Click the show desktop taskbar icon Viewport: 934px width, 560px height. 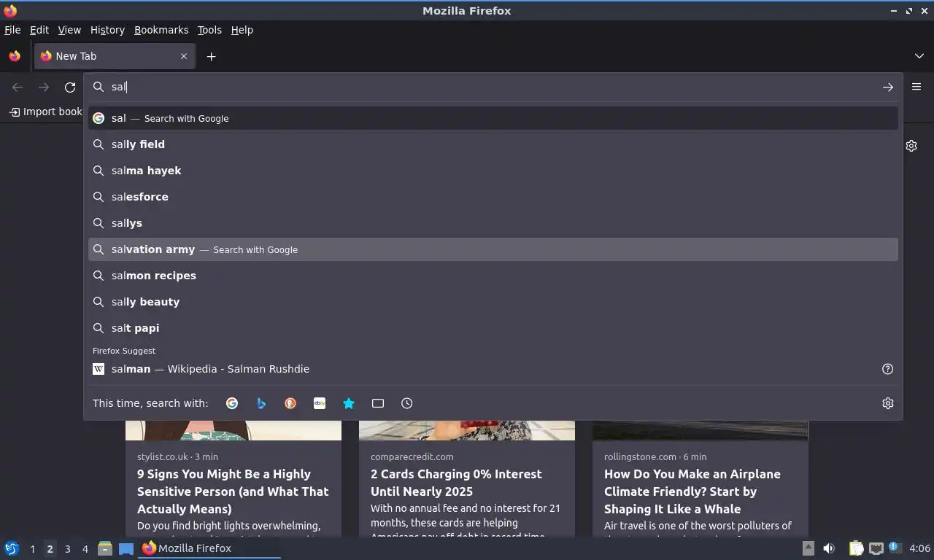[x=126, y=548]
